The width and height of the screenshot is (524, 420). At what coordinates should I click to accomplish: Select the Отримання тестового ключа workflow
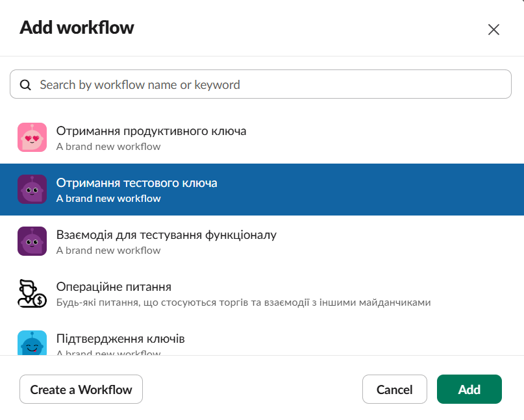(136, 183)
